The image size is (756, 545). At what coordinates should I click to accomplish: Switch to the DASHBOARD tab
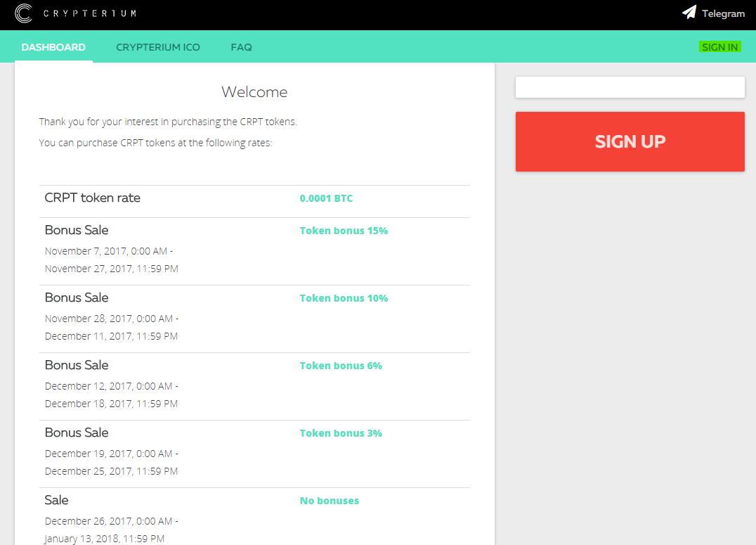[x=53, y=47]
